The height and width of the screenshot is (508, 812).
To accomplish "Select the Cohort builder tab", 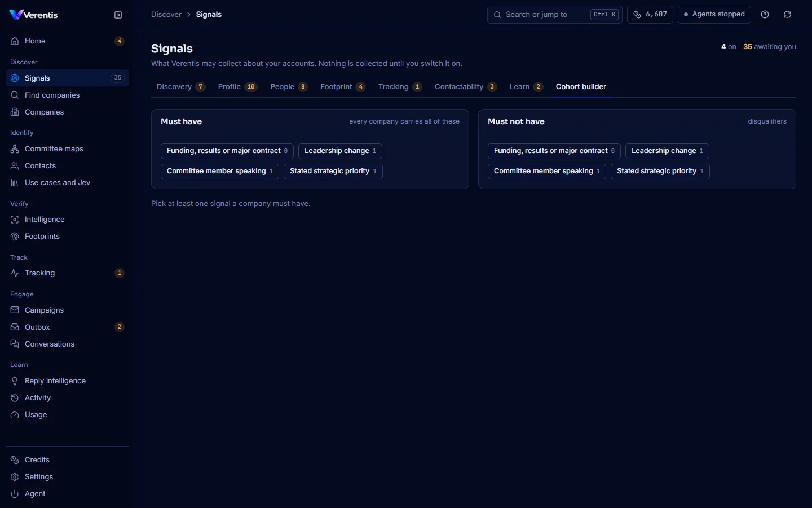I will point(581,87).
